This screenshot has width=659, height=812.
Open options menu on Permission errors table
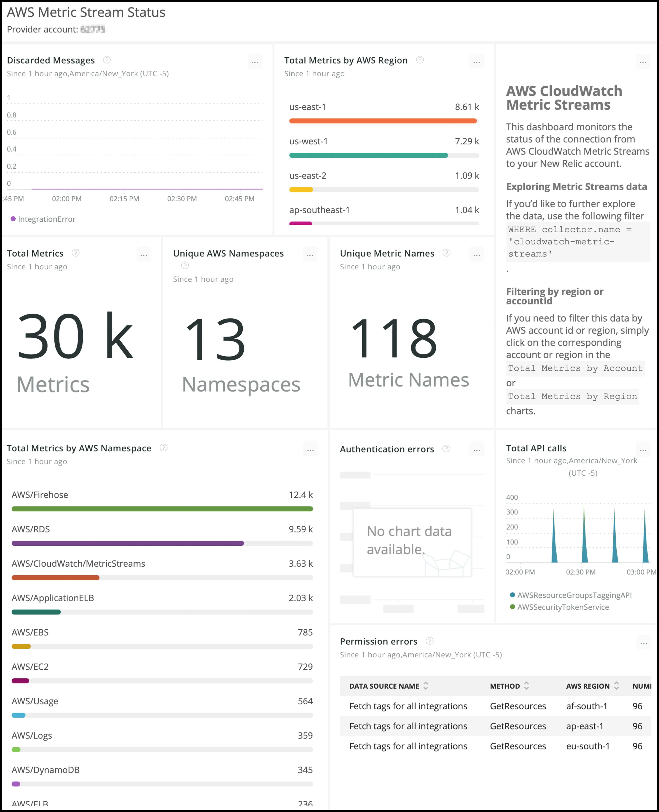[x=644, y=643]
